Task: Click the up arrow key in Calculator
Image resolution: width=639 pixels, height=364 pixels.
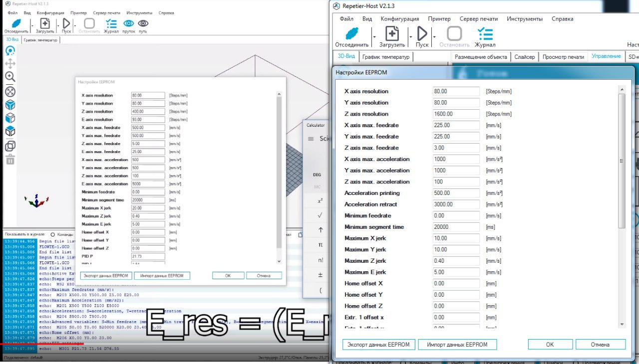Action: pos(320,230)
